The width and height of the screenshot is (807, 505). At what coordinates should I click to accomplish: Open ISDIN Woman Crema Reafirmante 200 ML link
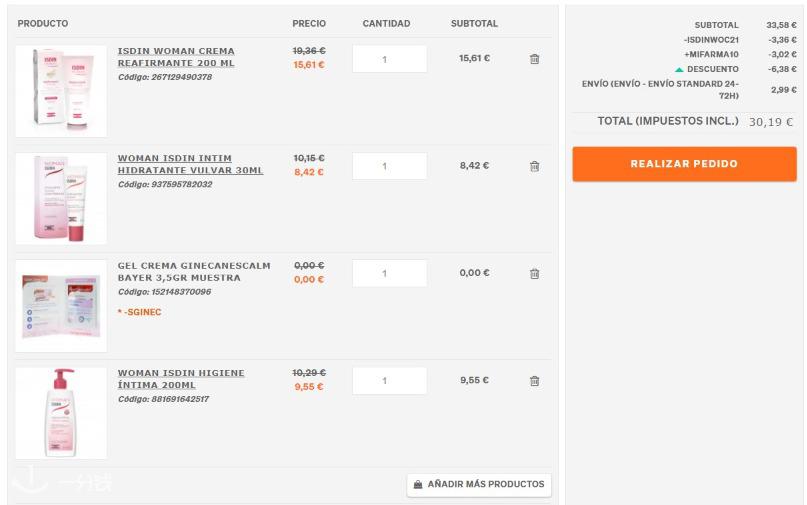click(176, 57)
